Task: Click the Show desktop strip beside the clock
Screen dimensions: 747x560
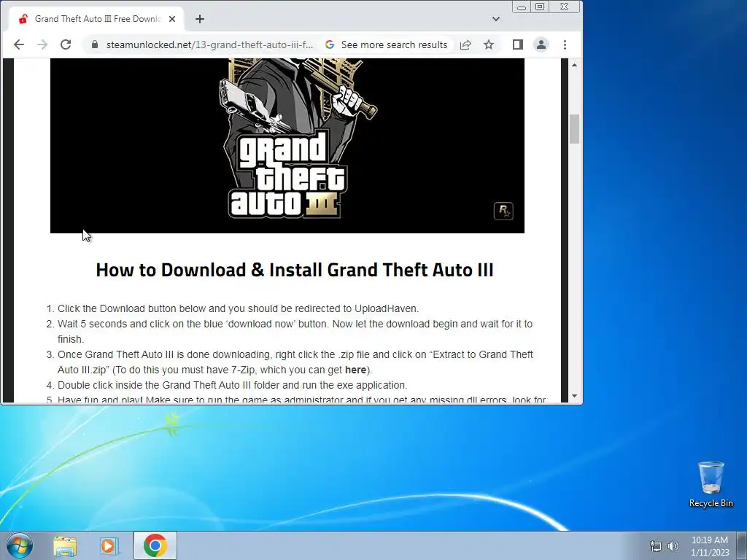Action: tap(742, 545)
